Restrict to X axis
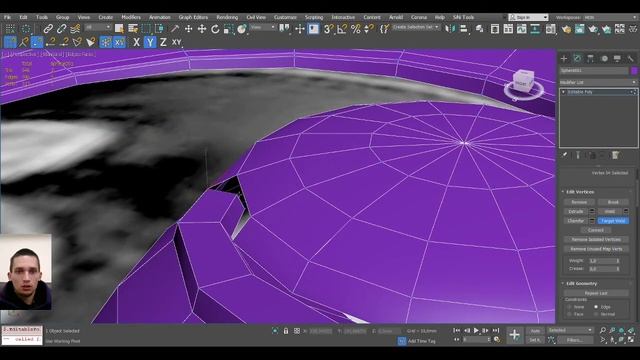 tap(136, 42)
